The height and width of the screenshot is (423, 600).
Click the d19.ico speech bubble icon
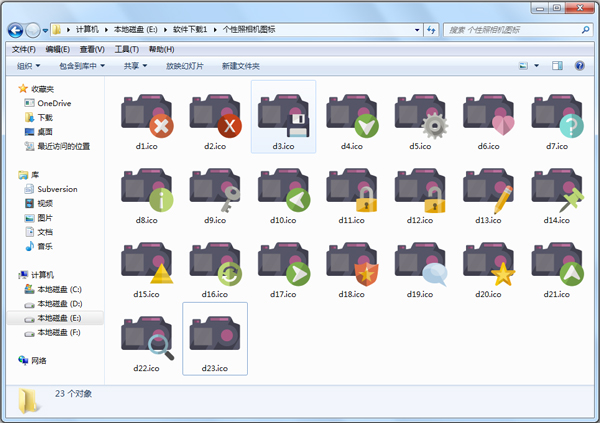tap(420, 263)
